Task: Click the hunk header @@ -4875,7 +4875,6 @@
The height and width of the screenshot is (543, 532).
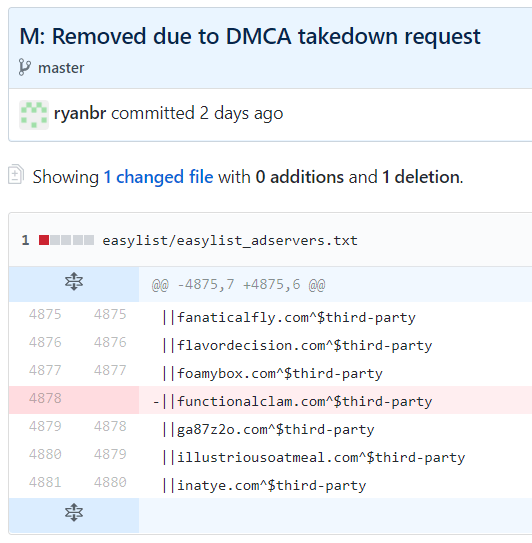Action: (x=238, y=285)
